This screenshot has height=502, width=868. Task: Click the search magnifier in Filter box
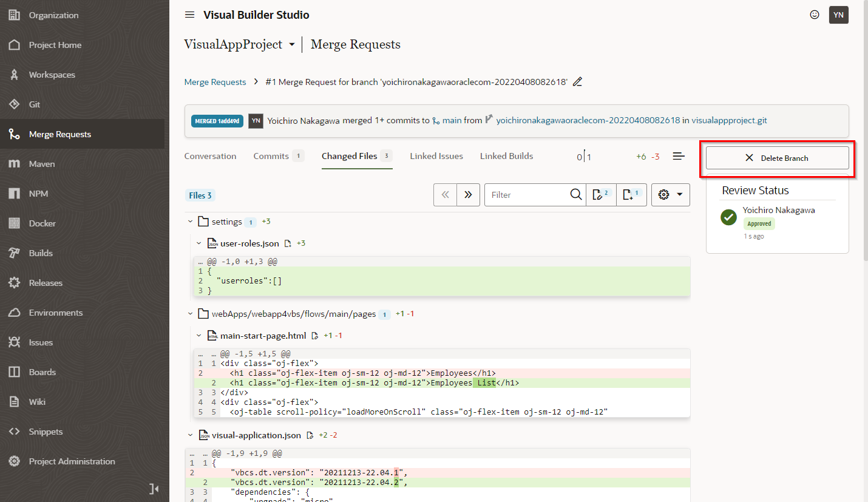point(575,195)
